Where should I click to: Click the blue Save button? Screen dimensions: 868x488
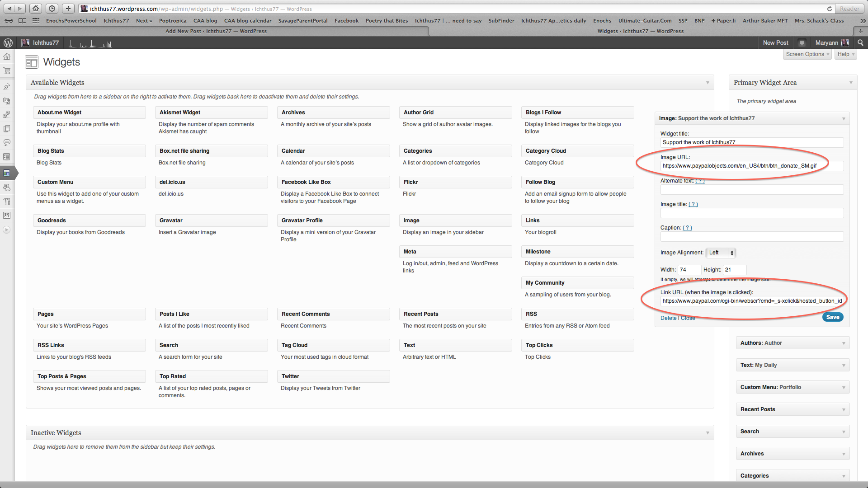coord(832,317)
